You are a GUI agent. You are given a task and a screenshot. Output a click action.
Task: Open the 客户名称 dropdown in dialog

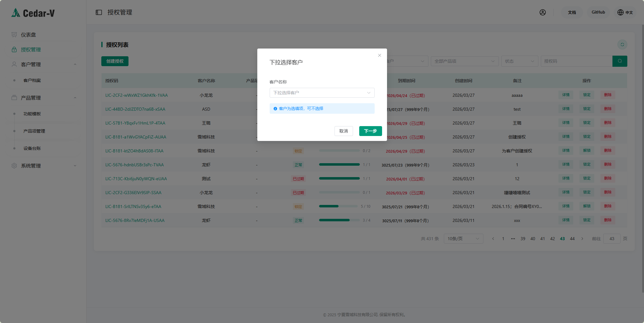pyautogui.click(x=322, y=93)
